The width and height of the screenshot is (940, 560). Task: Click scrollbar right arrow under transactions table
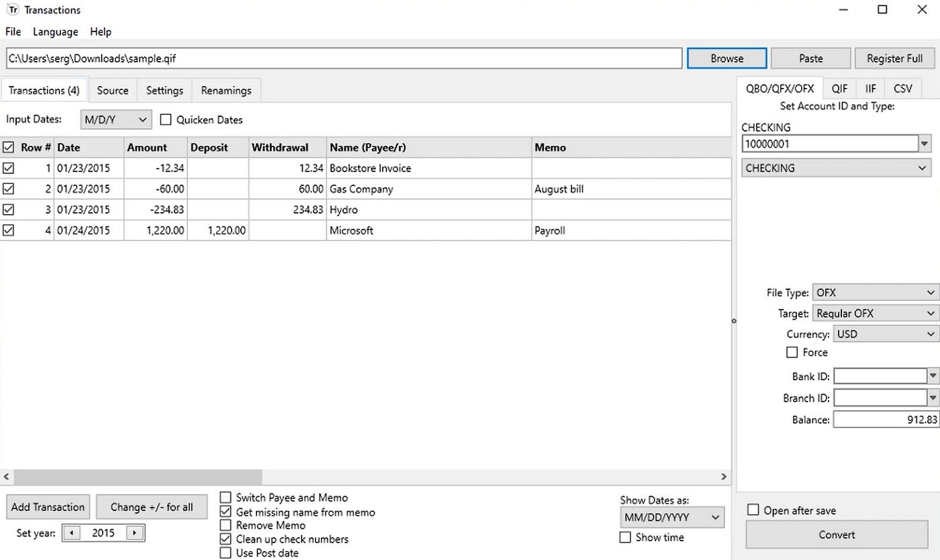point(724,477)
